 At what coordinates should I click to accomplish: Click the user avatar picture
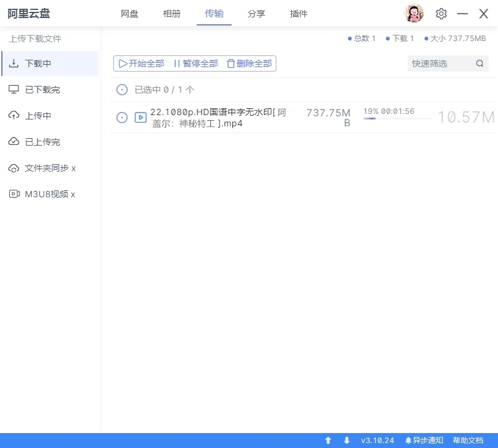(414, 13)
